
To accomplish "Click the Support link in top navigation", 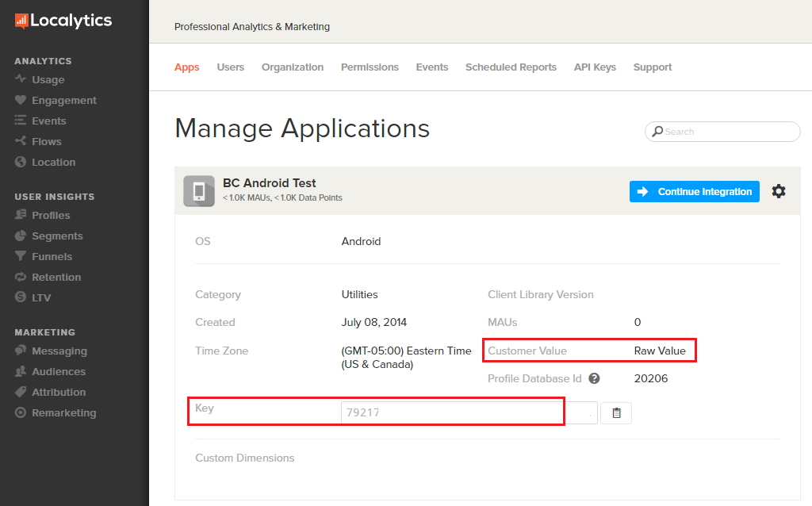I will pyautogui.click(x=653, y=67).
